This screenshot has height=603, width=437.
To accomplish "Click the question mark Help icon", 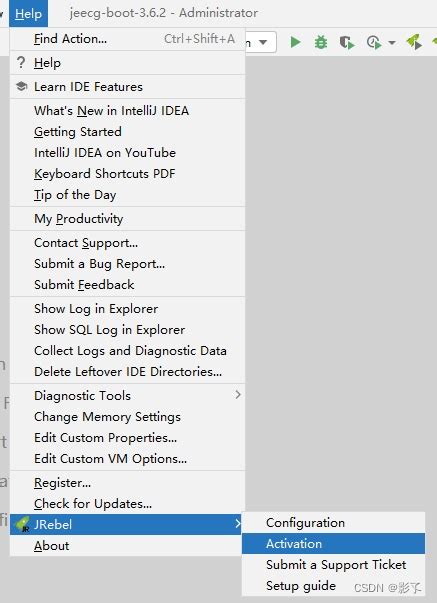I will [x=21, y=62].
